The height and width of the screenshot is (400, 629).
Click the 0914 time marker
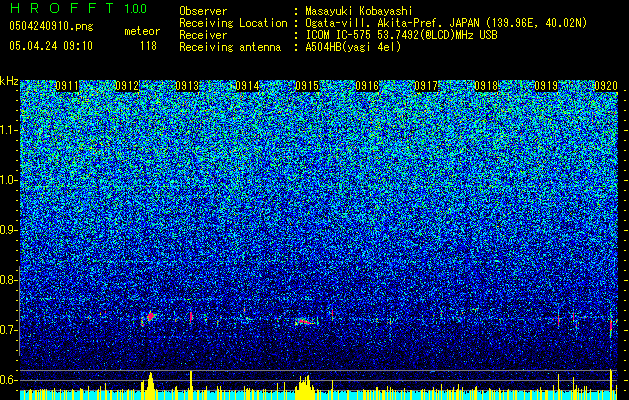coord(247,86)
